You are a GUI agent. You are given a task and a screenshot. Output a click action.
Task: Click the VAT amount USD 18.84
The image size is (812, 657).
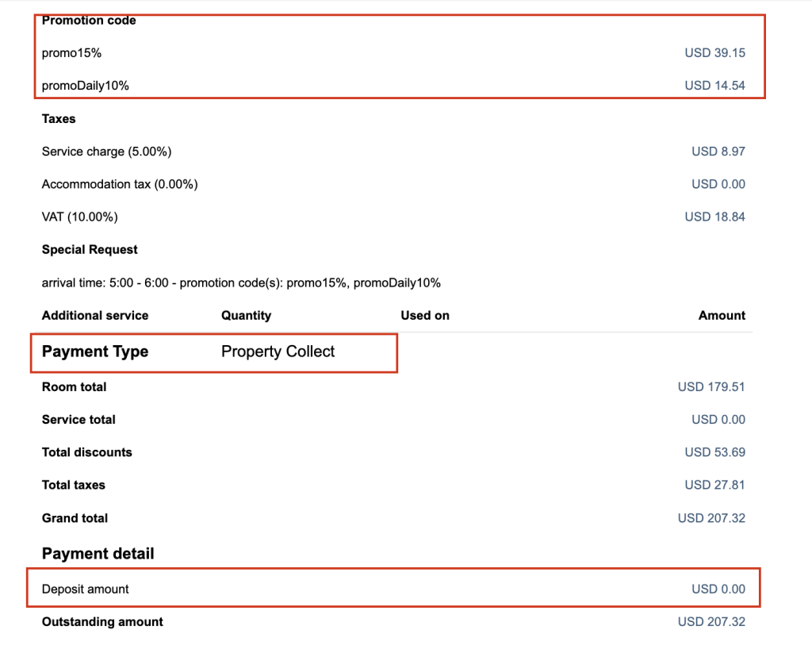[x=714, y=217]
